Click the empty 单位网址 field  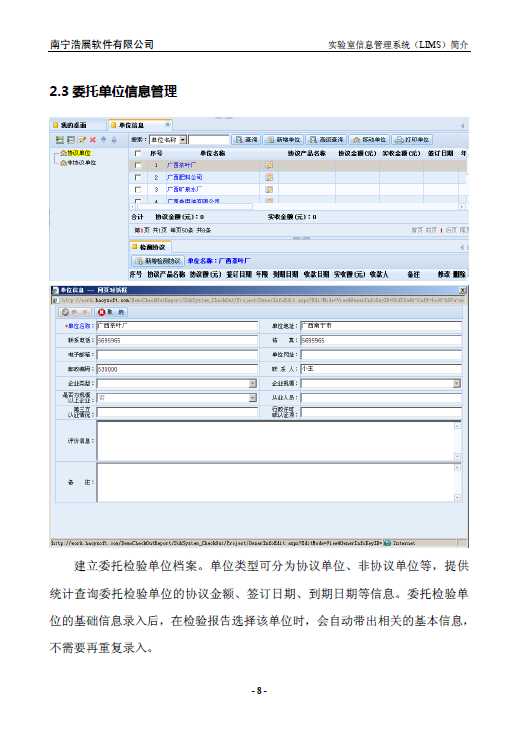[381, 355]
